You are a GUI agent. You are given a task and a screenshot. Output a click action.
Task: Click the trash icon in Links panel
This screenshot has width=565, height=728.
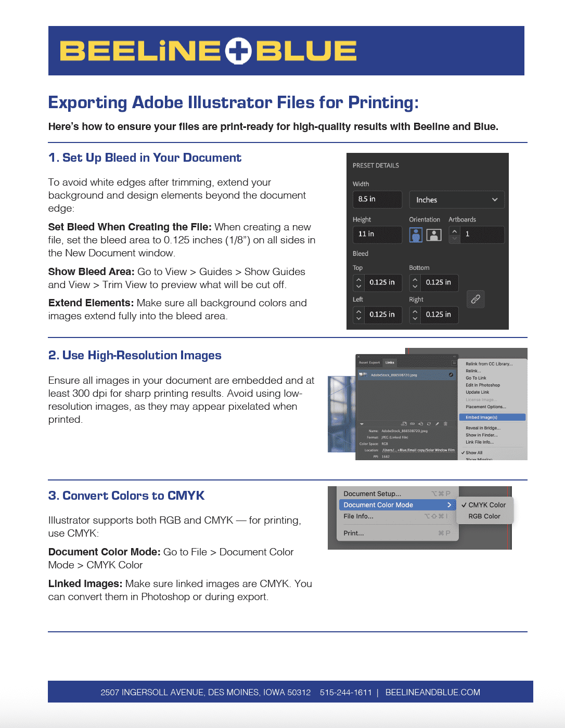tap(445, 424)
